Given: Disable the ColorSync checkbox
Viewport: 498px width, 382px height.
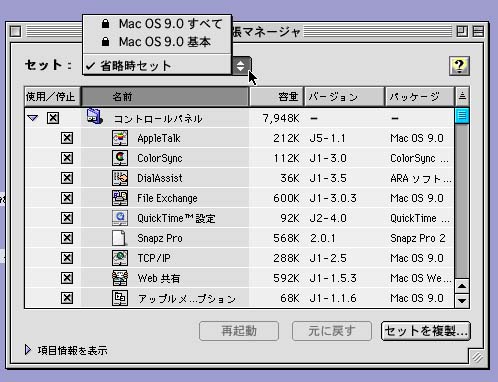Looking at the screenshot, I should pyautogui.click(x=67, y=158).
